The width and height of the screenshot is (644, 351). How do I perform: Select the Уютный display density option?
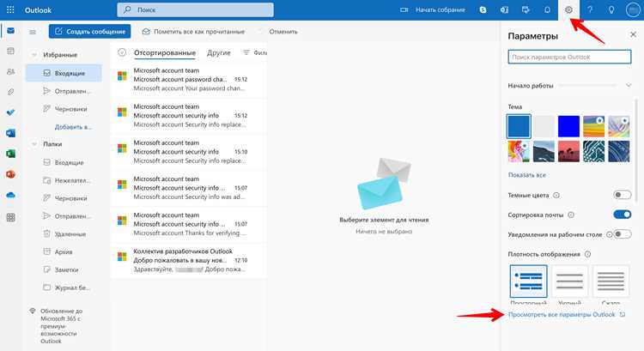(569, 281)
